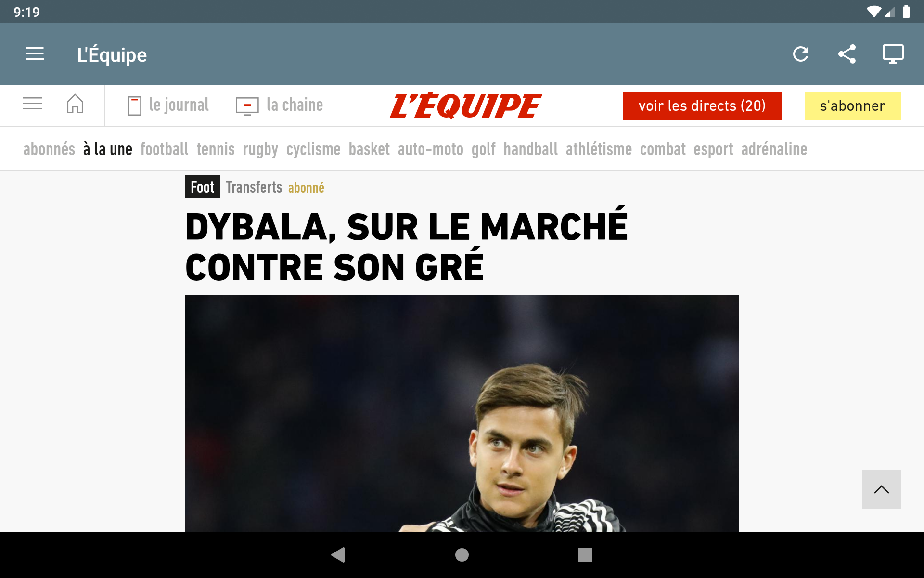The image size is (924, 578).
Task: Click the s'abonner button
Action: [x=852, y=106]
